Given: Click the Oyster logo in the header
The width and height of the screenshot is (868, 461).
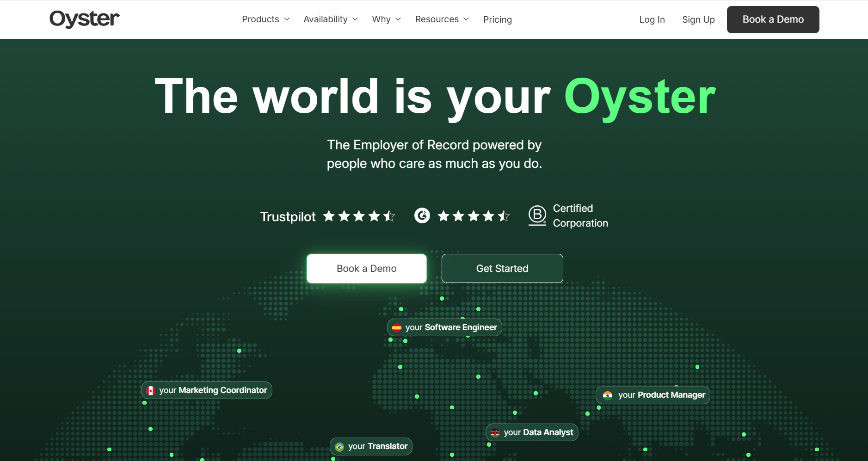Looking at the screenshot, I should pos(85,19).
